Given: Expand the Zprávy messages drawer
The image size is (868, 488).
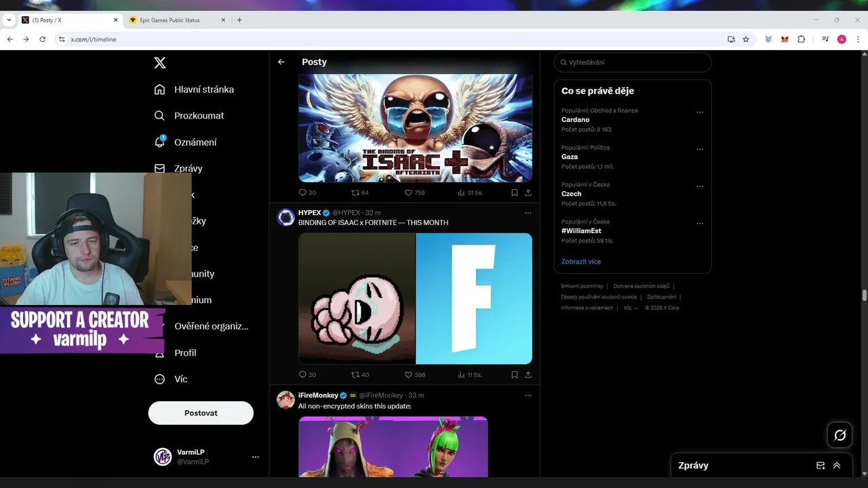Looking at the screenshot, I should pyautogui.click(x=837, y=466).
